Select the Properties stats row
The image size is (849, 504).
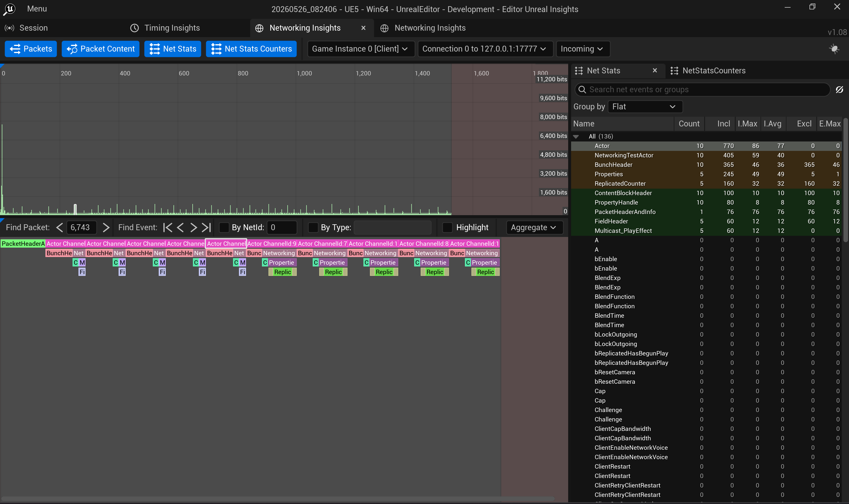[707, 174]
